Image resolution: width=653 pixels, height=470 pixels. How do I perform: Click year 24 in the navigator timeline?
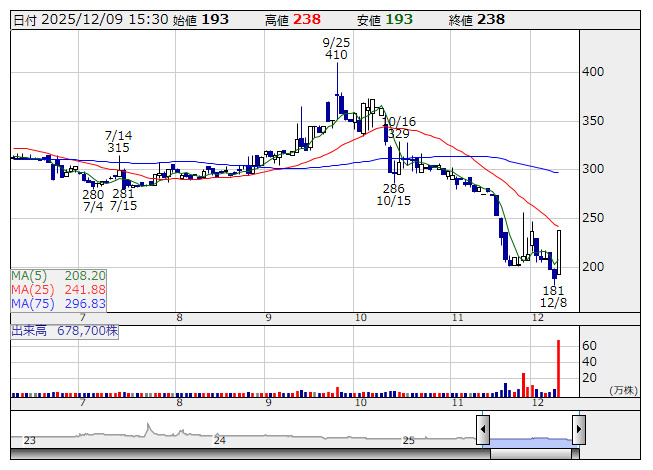click(x=219, y=440)
